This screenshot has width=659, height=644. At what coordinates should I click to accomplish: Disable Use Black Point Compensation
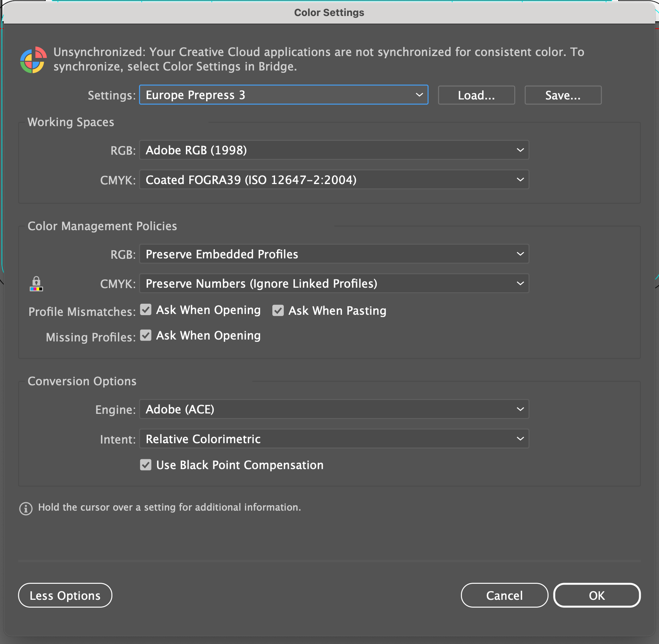[146, 465]
